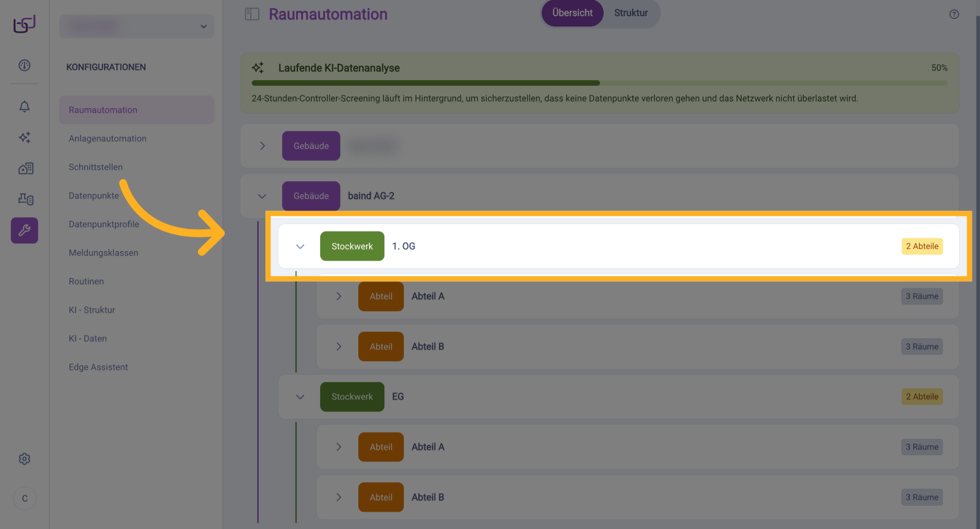This screenshot has width=980, height=529.
Task: Click the 2 Abteile badge on 1. OG
Action: pos(922,246)
